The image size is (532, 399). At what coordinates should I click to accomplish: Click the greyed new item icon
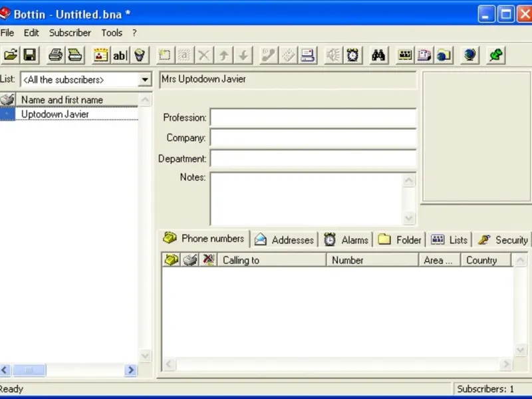point(164,55)
